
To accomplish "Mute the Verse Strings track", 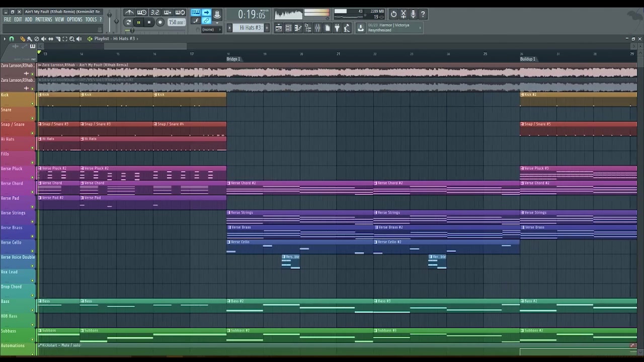I will 33,222.
